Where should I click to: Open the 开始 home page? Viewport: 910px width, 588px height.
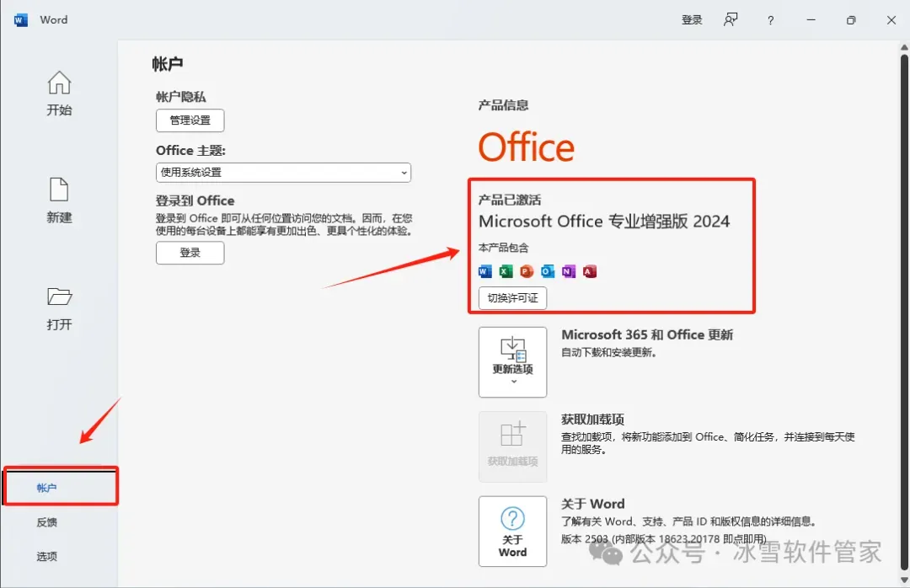pyautogui.click(x=59, y=94)
